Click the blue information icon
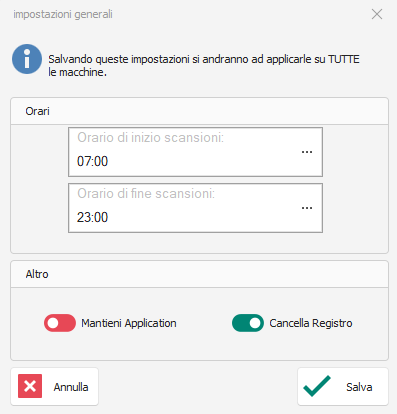 coord(27,59)
